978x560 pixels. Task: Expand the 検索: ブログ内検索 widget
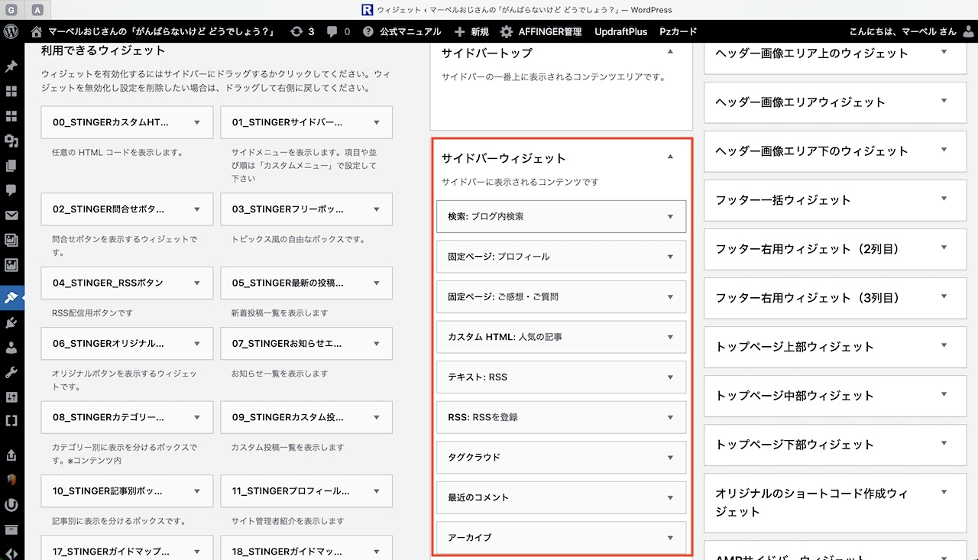(x=670, y=216)
